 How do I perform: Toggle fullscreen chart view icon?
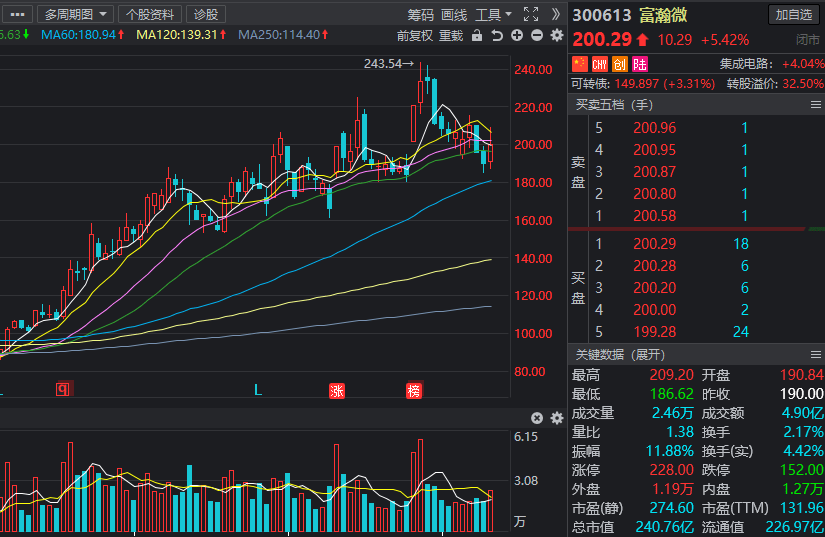tap(531, 14)
